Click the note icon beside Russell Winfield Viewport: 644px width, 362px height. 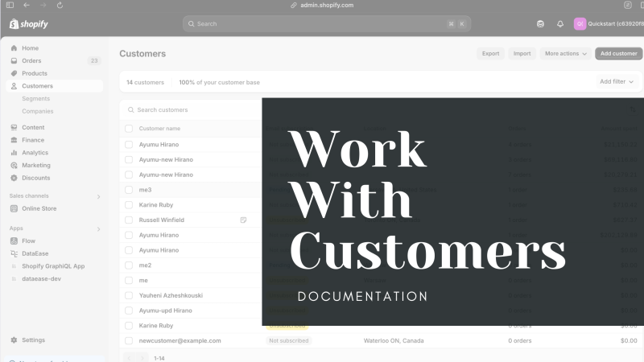pos(244,220)
